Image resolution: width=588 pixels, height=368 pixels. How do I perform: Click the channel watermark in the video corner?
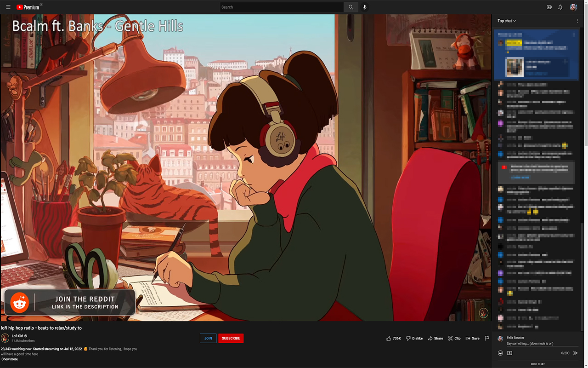tap(483, 313)
